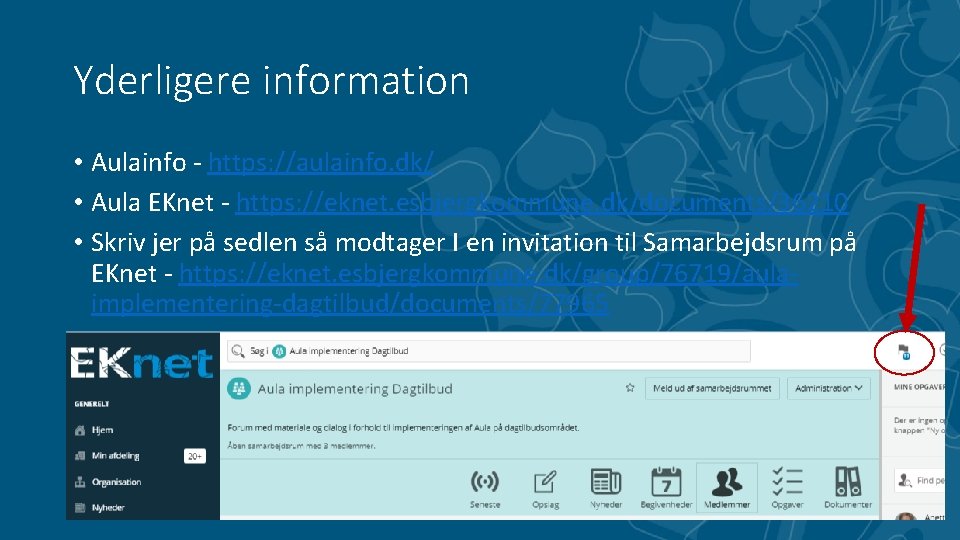
Task: Select the Opgaver checklist icon
Action: coord(787,481)
